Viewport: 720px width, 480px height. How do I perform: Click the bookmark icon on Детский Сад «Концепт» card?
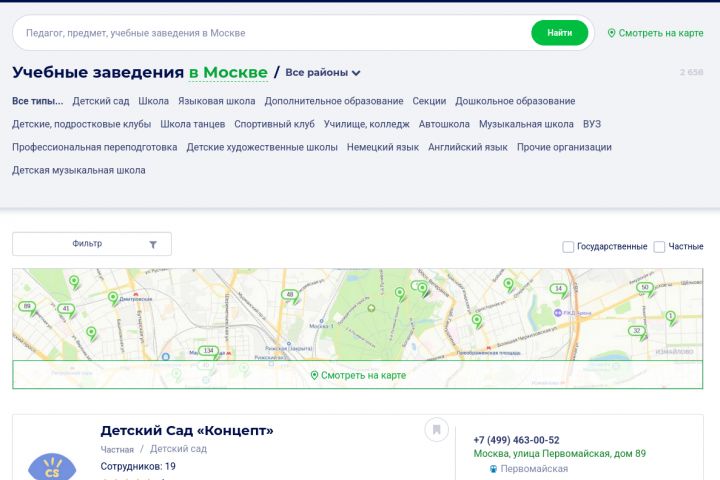click(x=436, y=430)
